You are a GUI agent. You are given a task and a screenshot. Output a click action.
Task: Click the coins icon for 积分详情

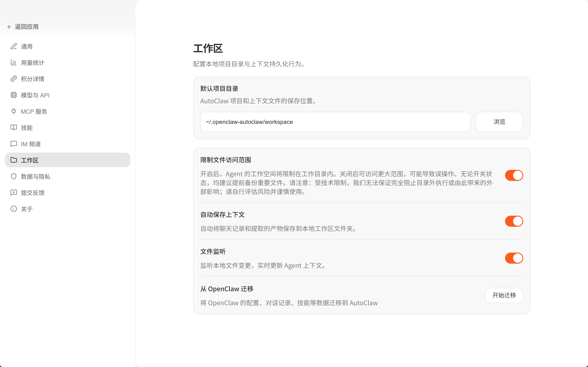[14, 79]
